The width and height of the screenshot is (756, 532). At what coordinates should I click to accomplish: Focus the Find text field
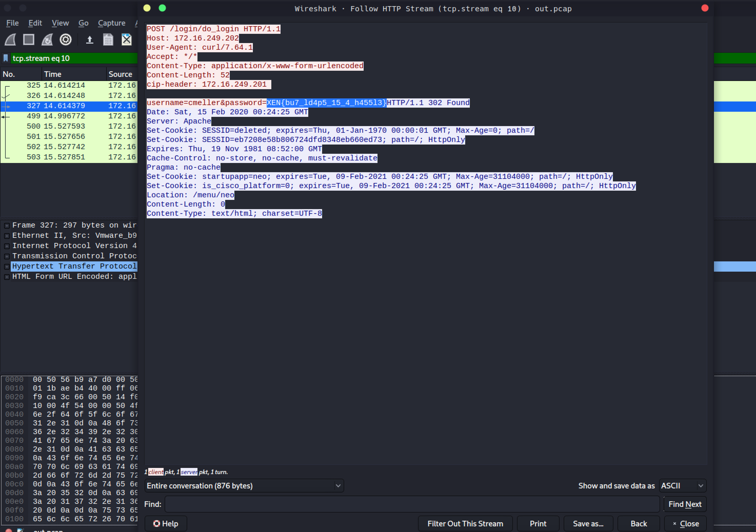(x=412, y=504)
